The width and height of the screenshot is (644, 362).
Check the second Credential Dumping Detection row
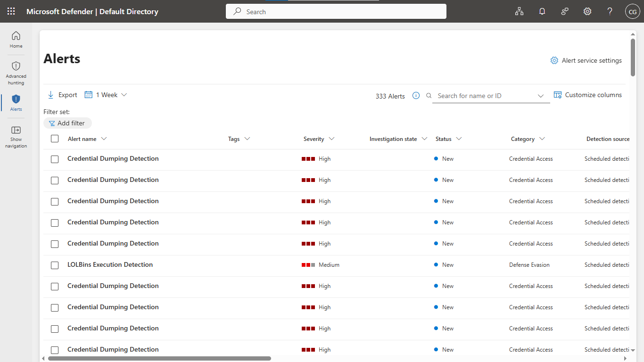[x=55, y=181]
